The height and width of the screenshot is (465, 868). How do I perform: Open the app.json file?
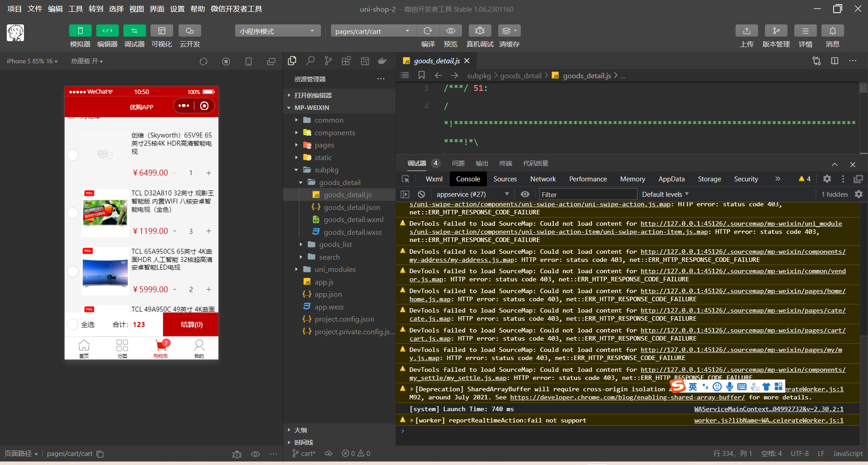click(328, 294)
